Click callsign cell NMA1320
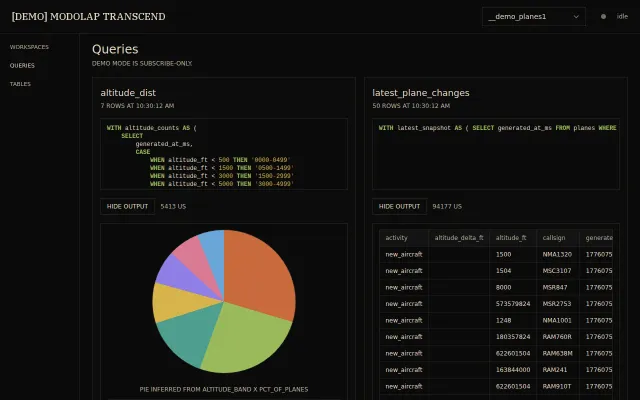Viewport: 640px width, 400px height. (557, 254)
